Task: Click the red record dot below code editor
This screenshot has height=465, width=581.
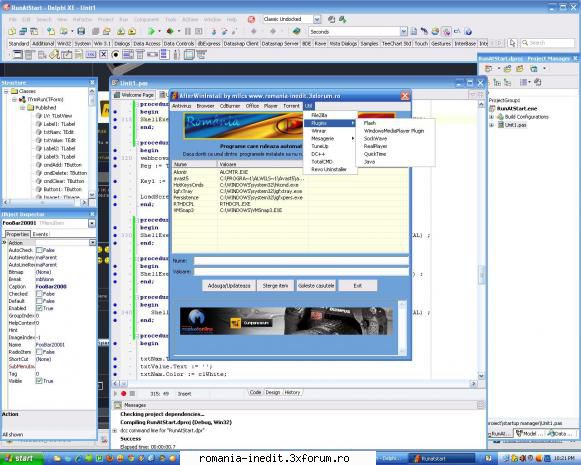Action: pos(124,393)
